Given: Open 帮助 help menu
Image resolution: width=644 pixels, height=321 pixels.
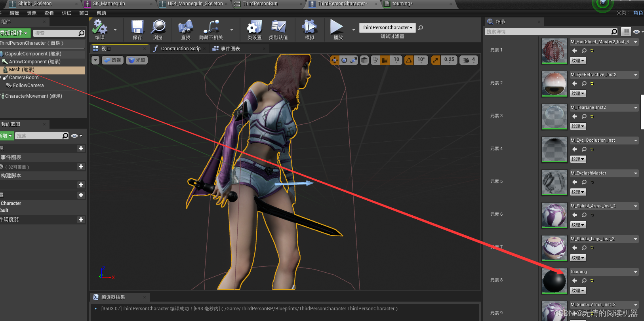Looking at the screenshot, I should point(101,13).
